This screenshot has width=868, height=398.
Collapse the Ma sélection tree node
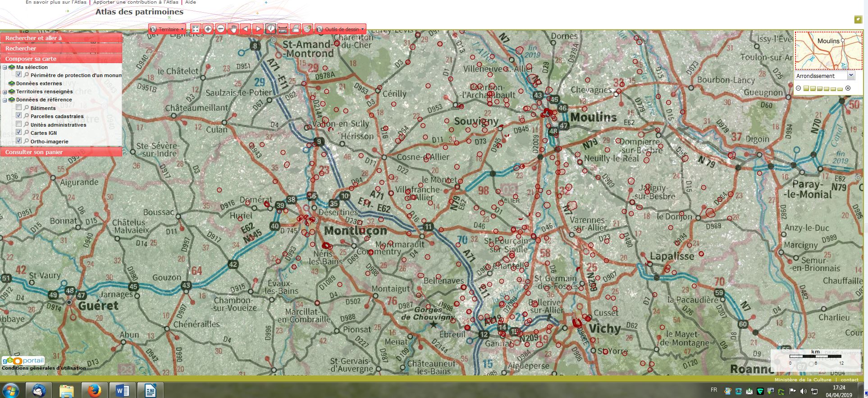coord(5,68)
